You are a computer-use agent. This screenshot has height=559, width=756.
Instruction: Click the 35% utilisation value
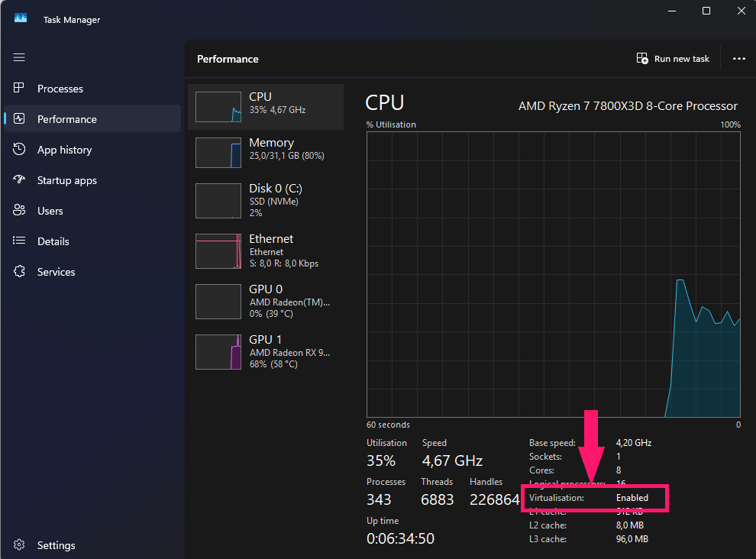[x=381, y=460]
